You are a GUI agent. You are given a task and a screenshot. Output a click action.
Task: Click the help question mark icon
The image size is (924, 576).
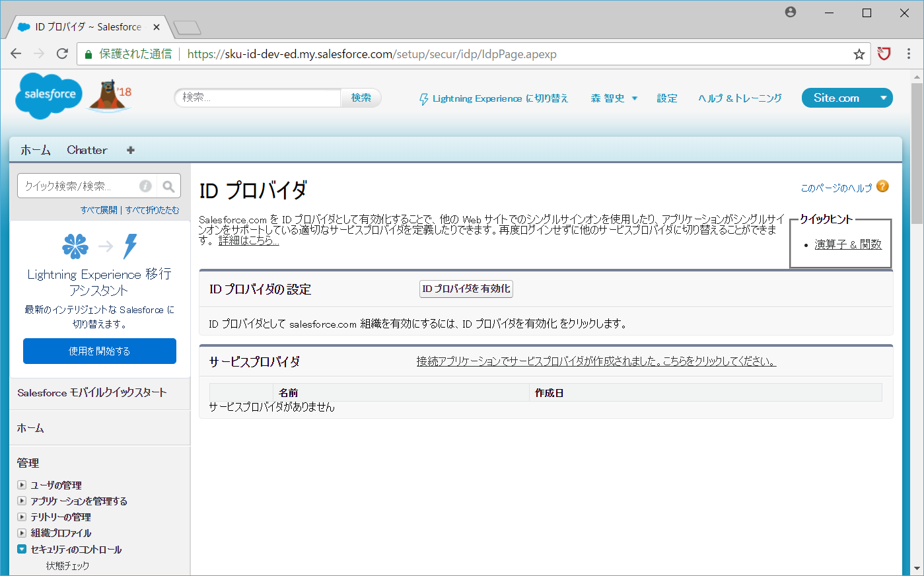[882, 187]
